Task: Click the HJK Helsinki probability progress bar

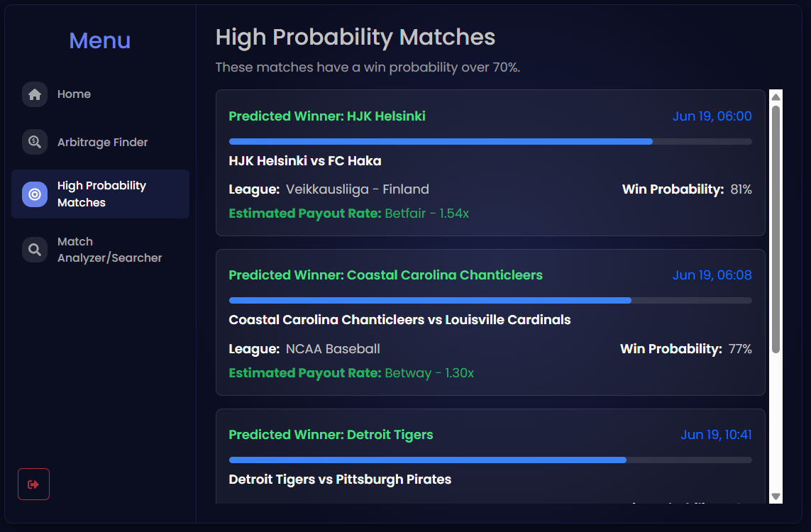Action: 490,142
